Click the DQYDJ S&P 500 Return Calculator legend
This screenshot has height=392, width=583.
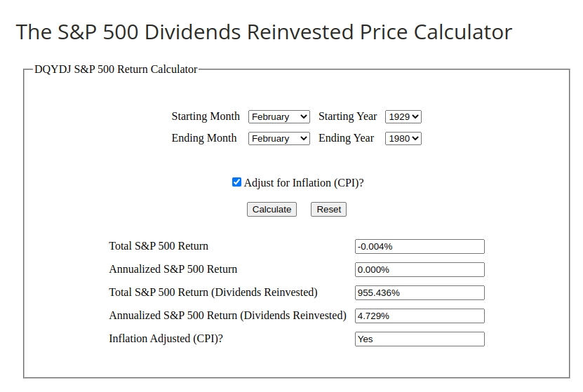tap(116, 69)
